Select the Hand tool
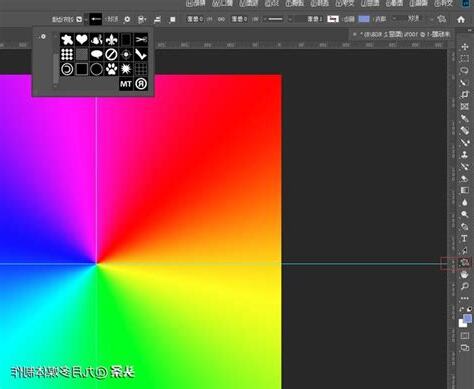Image resolution: width=474 pixels, height=389 pixels. [465, 275]
